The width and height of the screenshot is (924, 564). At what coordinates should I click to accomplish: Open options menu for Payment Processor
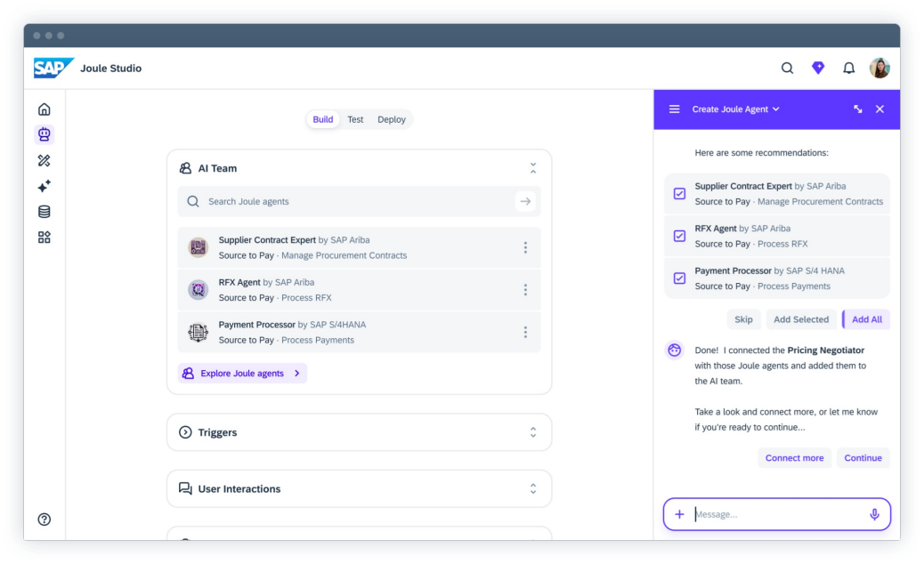coord(525,333)
